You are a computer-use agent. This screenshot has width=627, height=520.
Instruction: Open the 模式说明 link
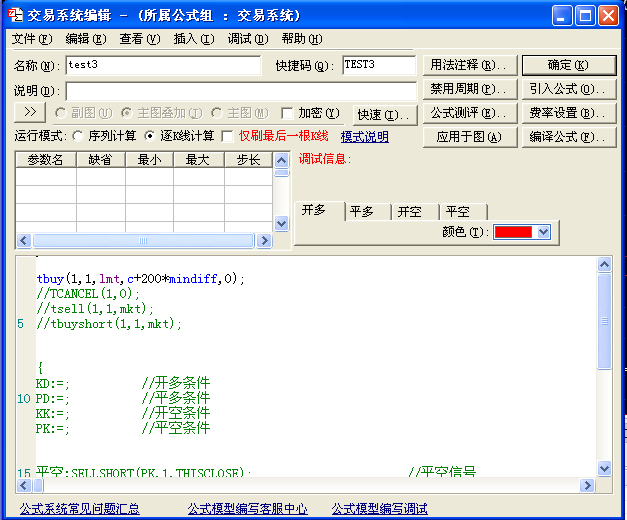point(364,137)
